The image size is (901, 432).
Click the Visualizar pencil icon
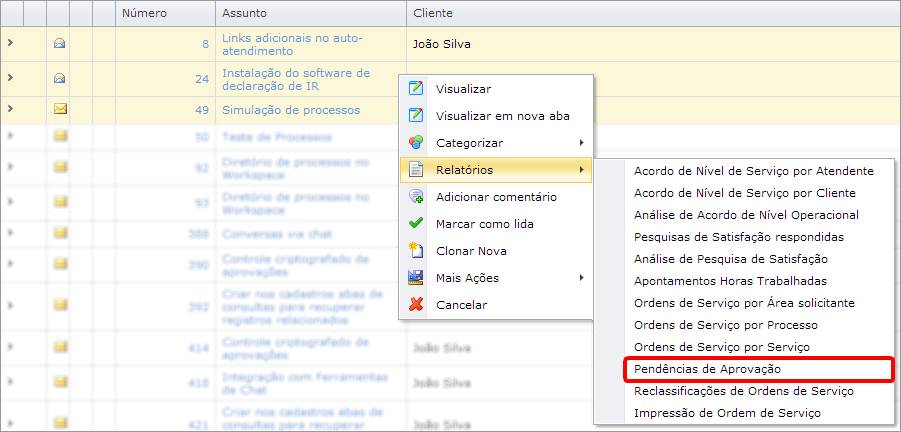416,89
